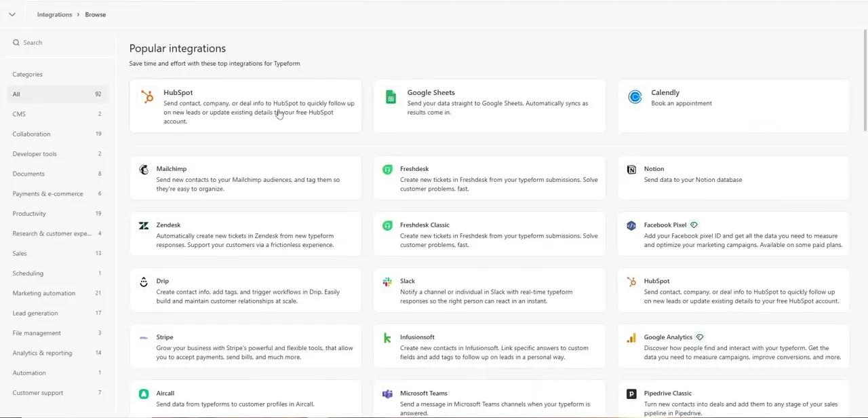The height and width of the screenshot is (418, 868).
Task: Click the badge icon beside Facebook Pixel
Action: [x=694, y=225]
